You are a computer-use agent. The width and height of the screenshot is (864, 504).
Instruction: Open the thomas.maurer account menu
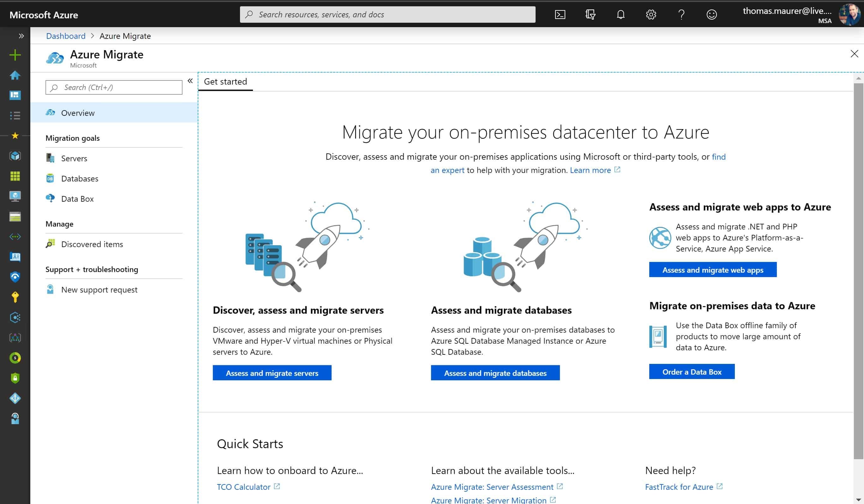click(801, 15)
